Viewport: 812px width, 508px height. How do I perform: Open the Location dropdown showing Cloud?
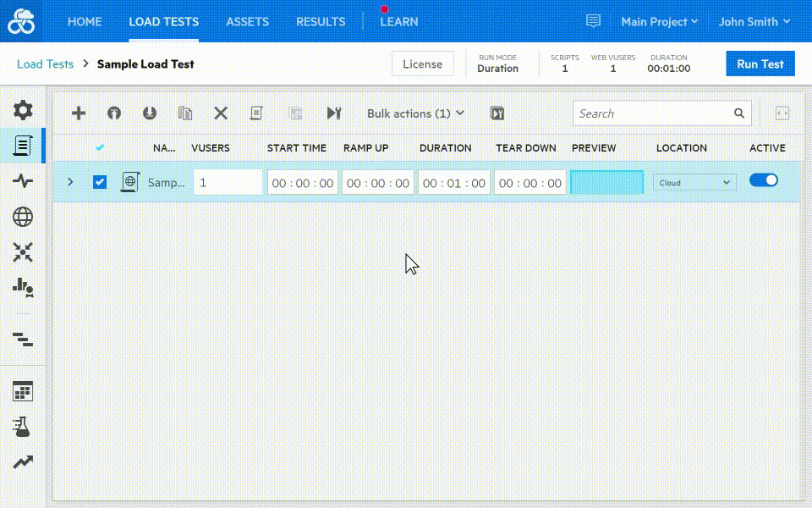click(694, 182)
